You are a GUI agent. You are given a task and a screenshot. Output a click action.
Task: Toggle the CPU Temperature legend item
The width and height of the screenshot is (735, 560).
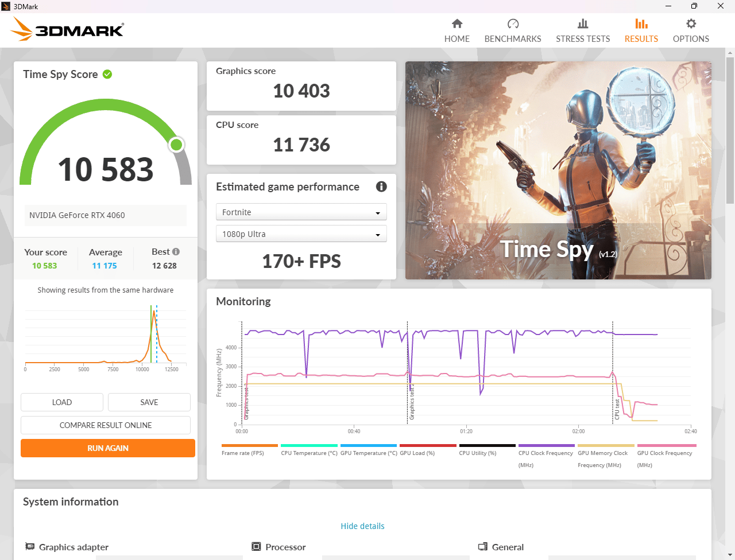309,450
